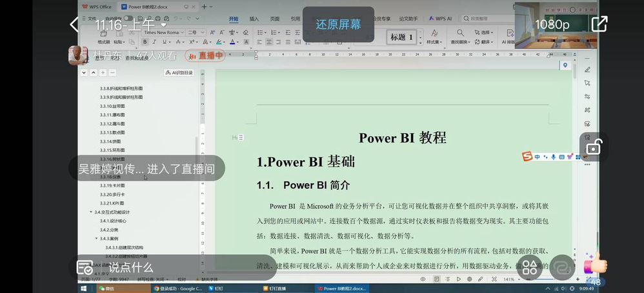644x293 pixels.
Task: Toggle Bold formatting
Action: pos(145,42)
